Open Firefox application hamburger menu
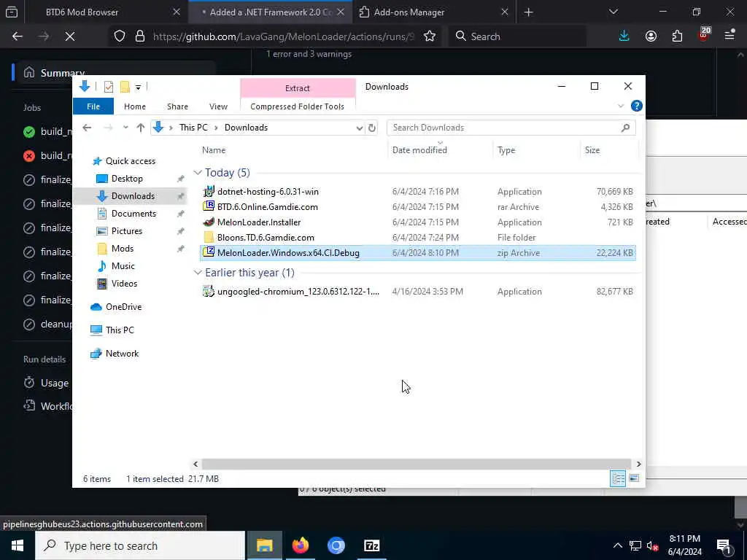Viewport: 747px width, 560px height. click(729, 35)
